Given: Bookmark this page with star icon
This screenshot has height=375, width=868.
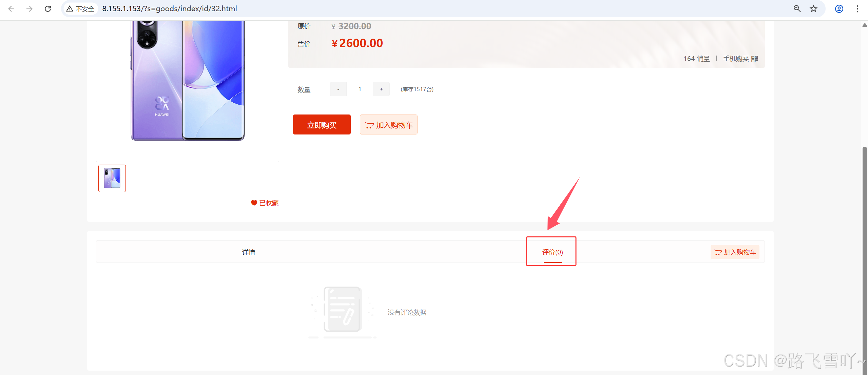Looking at the screenshot, I should coord(814,9).
